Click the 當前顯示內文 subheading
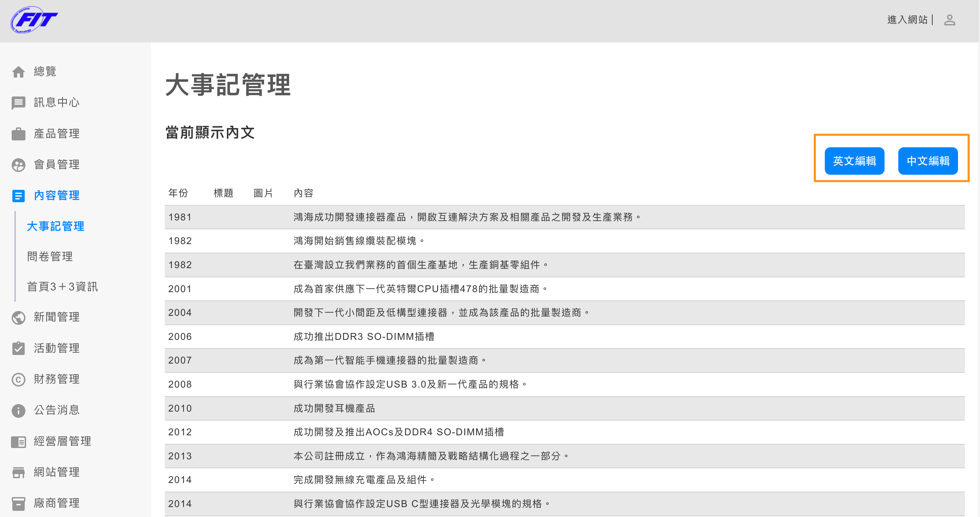980x517 pixels. click(x=210, y=133)
